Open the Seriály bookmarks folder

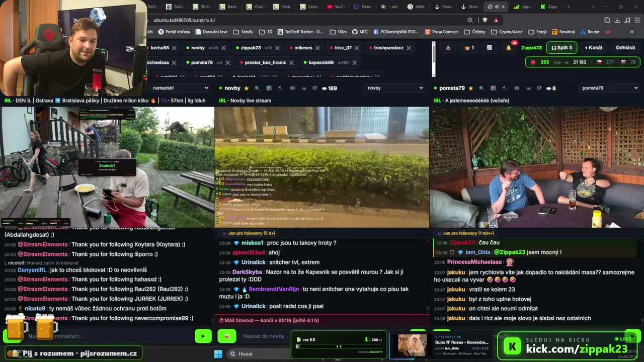[243, 32]
